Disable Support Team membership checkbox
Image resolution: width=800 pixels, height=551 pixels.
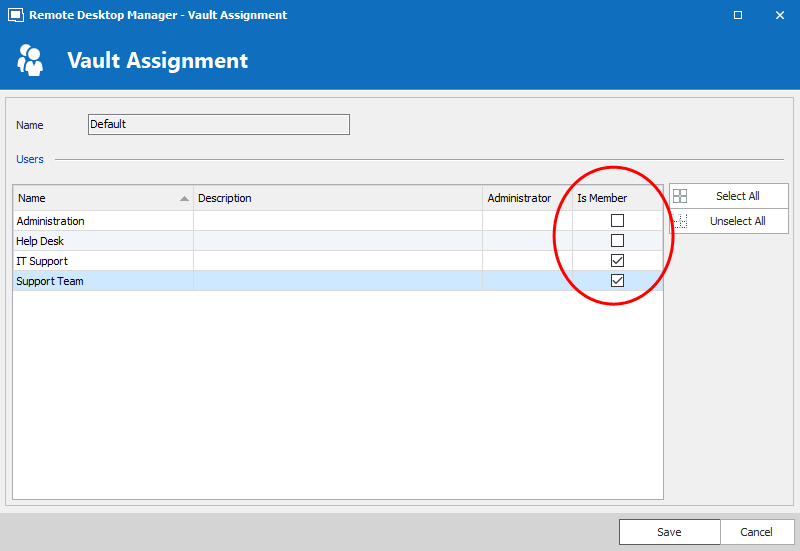pyautogui.click(x=617, y=281)
